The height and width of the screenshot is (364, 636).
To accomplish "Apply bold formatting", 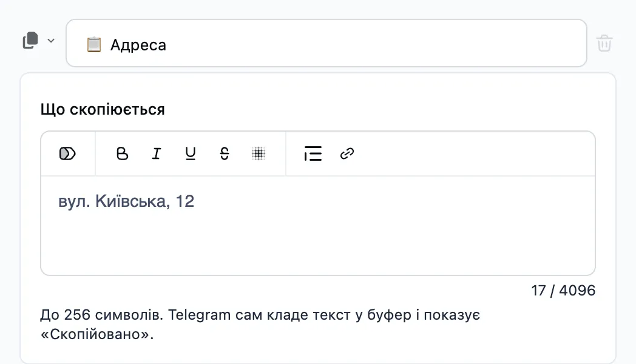I will [122, 153].
